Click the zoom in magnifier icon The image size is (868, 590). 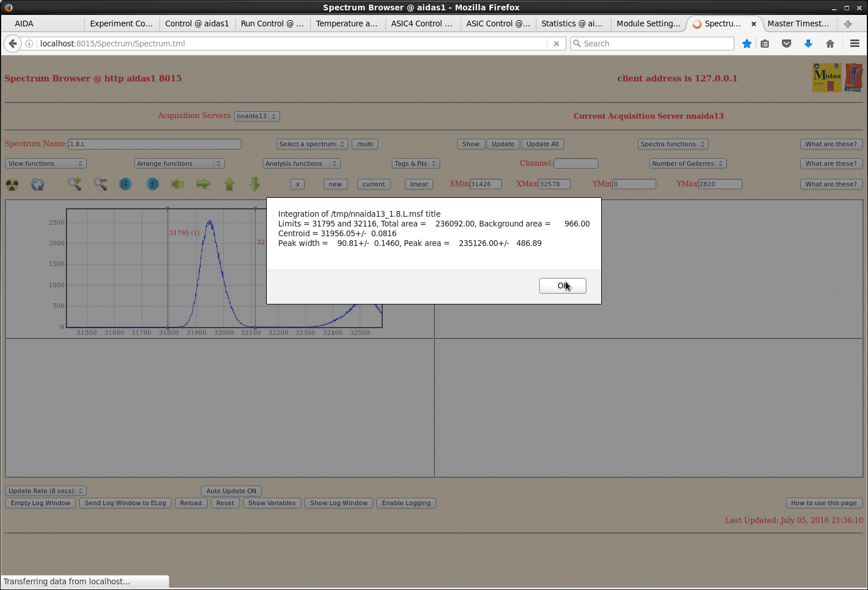coord(75,184)
